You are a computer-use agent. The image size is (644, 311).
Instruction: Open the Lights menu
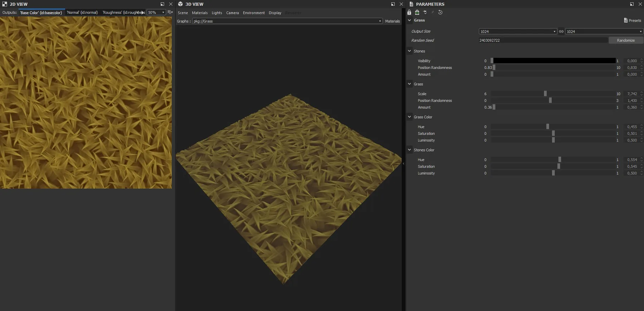click(217, 13)
